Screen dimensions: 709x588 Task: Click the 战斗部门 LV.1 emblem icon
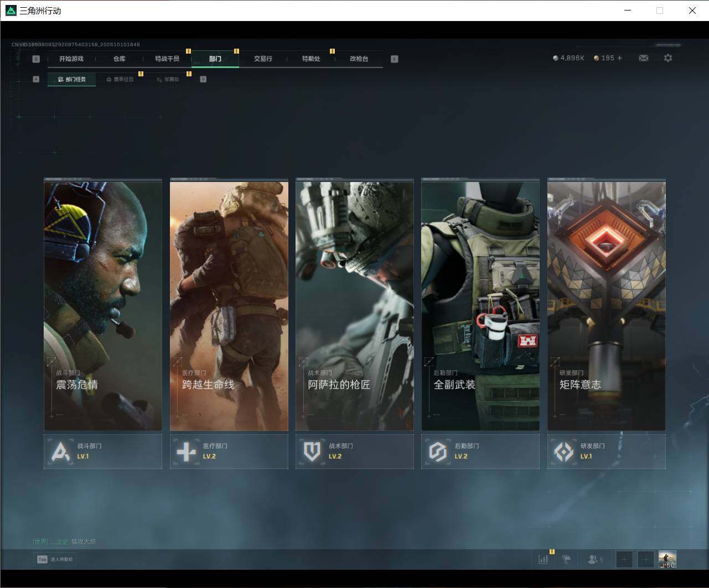tap(60, 452)
